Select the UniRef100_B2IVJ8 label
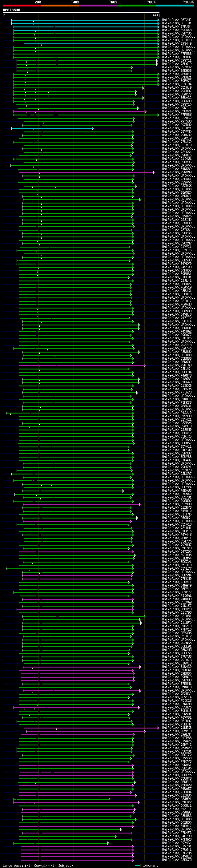Image resolution: width=197 pixels, height=868 pixels. (x=177, y=145)
